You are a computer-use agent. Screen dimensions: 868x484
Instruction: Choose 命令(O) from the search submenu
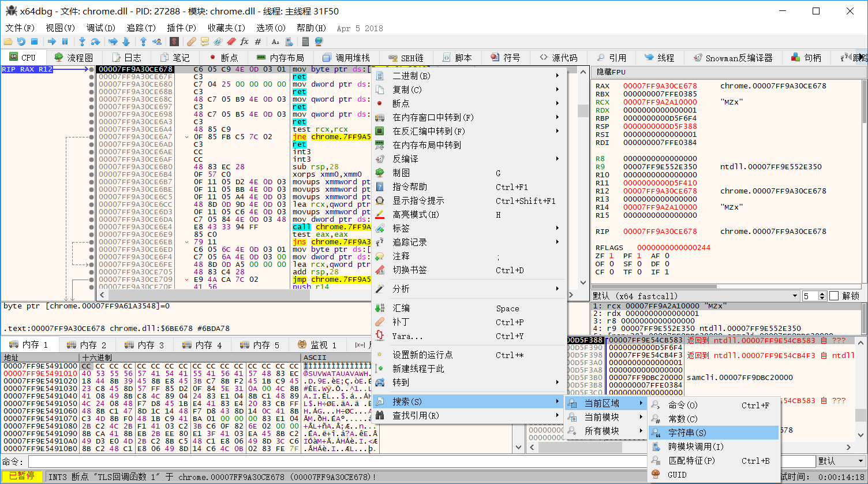click(x=713, y=405)
